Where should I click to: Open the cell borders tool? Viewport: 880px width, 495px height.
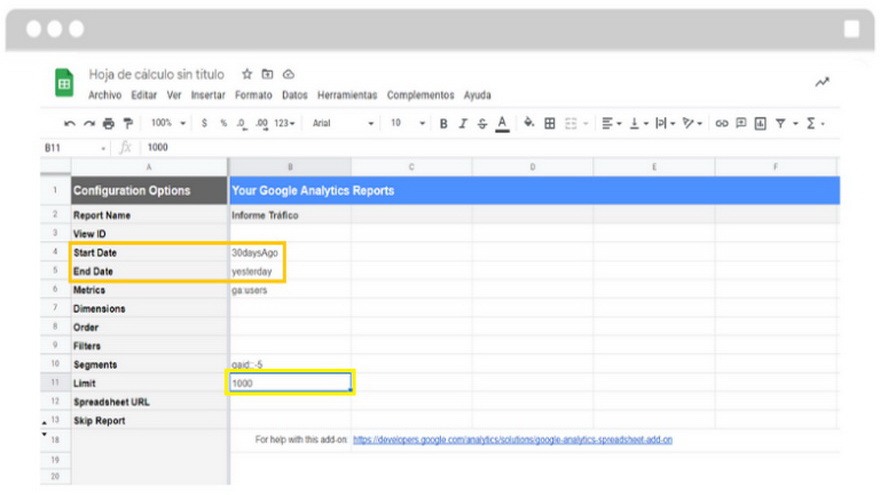click(x=550, y=123)
